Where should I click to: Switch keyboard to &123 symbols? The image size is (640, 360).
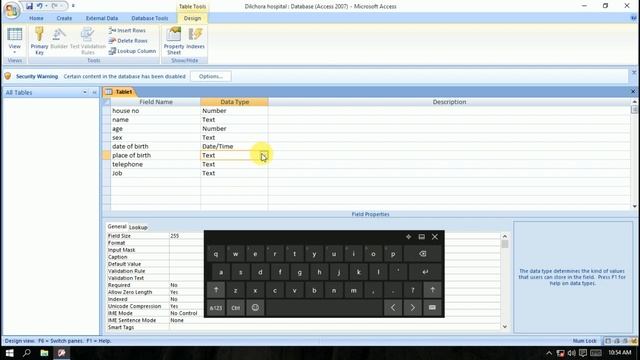(216, 308)
